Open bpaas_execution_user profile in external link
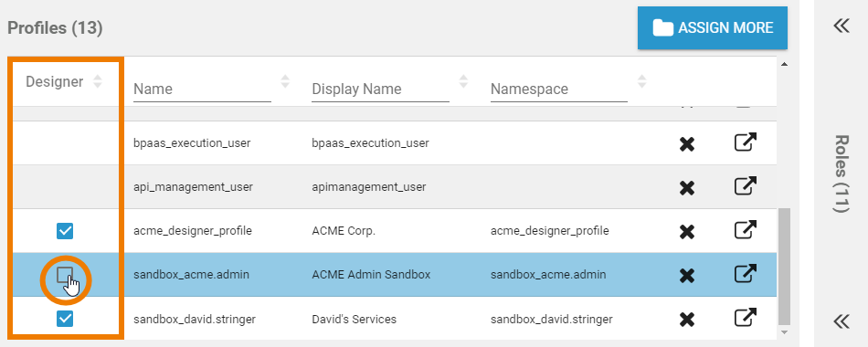The image size is (868, 347). pos(745,142)
